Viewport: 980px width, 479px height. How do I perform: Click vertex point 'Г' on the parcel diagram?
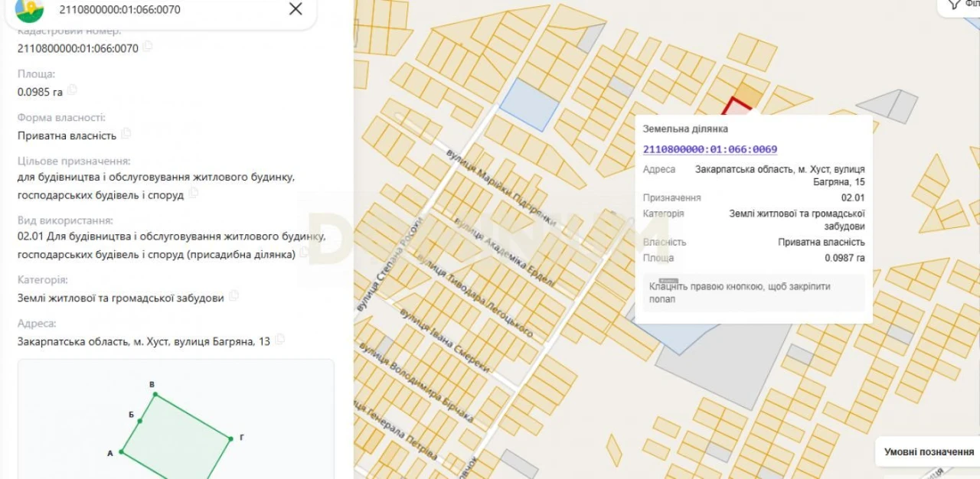(x=230, y=438)
